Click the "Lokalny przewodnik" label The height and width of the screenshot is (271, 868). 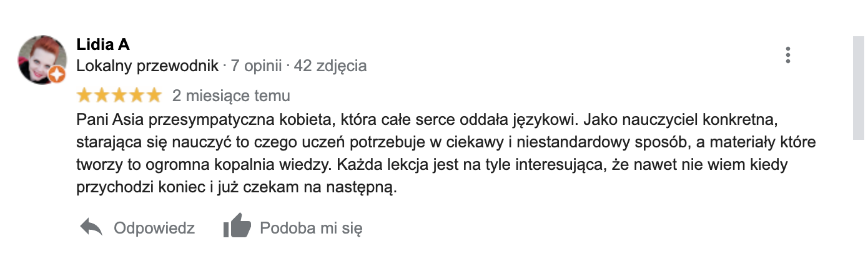[147, 66]
